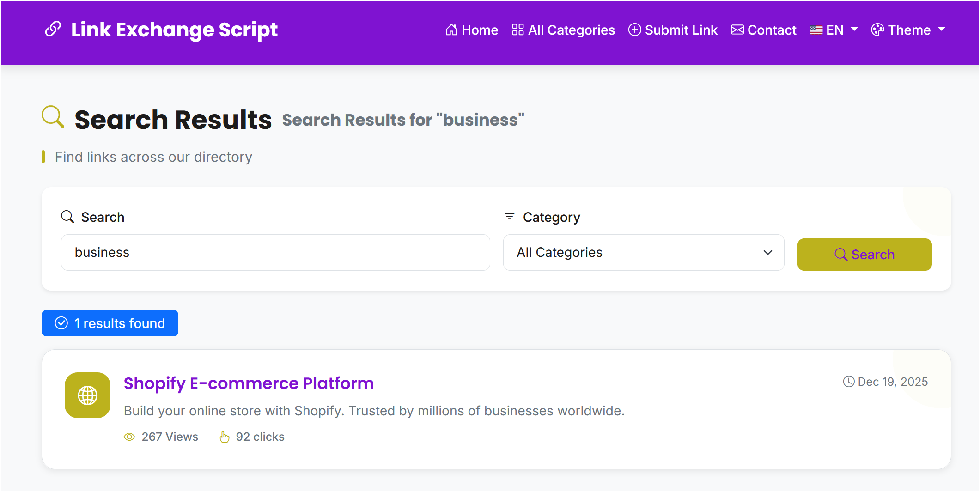Click the eye icon beside 267 Views

tap(129, 437)
